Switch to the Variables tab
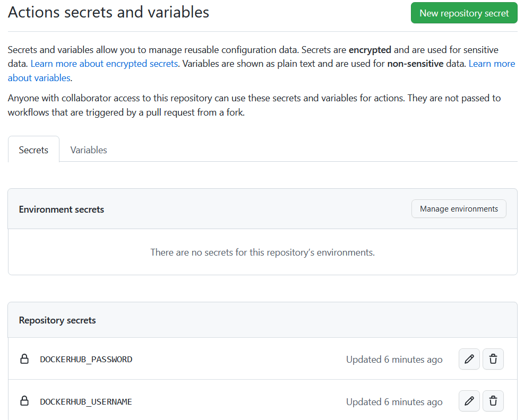524x420 pixels. point(89,150)
